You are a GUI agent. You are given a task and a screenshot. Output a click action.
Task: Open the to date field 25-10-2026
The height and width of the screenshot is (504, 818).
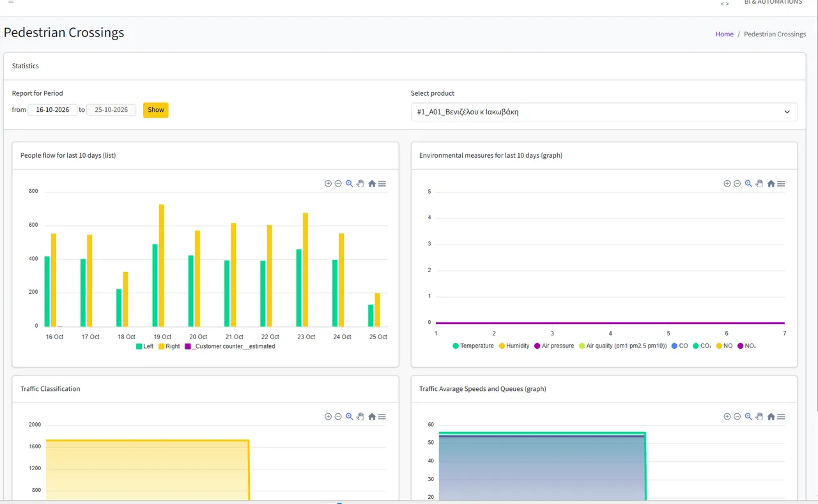click(111, 110)
